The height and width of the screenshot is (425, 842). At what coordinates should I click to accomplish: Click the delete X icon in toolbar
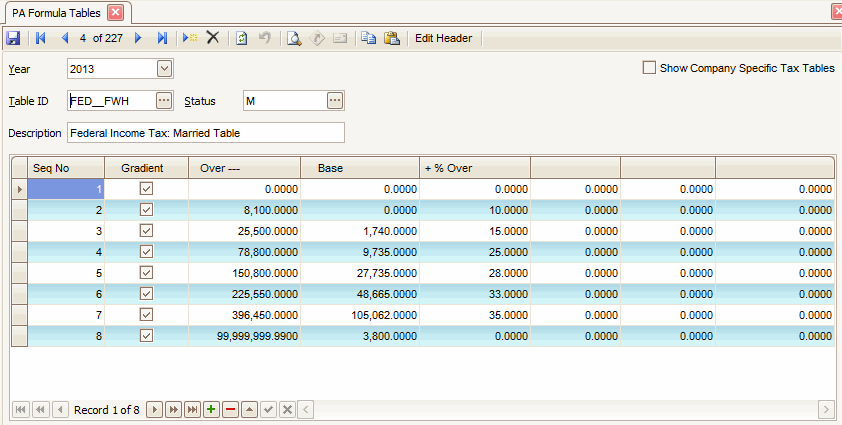(x=212, y=38)
